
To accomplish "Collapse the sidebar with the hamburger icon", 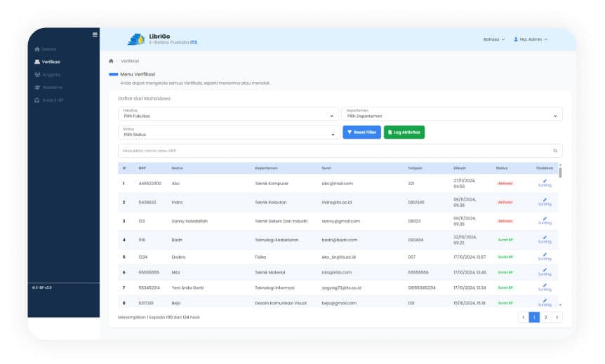I will (95, 34).
